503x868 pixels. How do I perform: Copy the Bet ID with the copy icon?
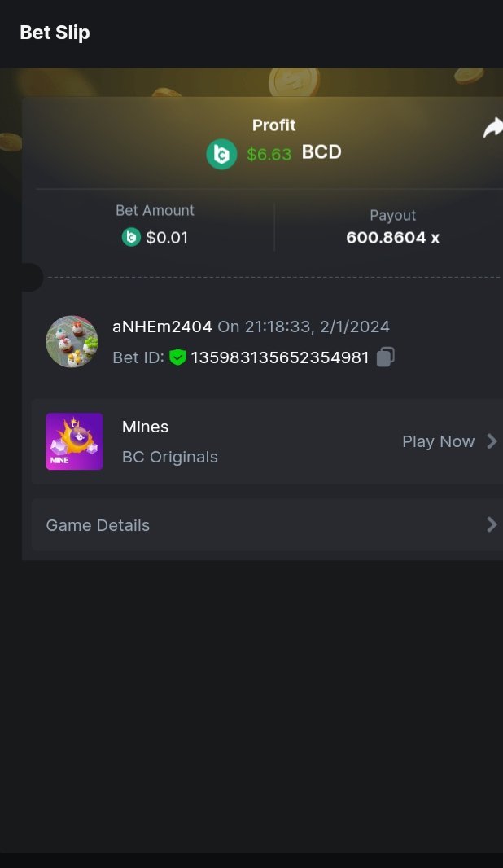386,357
